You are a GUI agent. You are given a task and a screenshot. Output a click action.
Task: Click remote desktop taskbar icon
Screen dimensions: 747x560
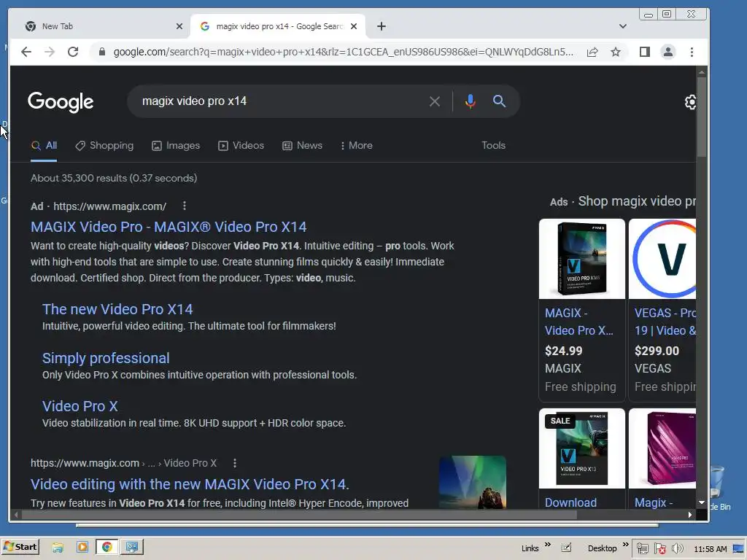(132, 547)
